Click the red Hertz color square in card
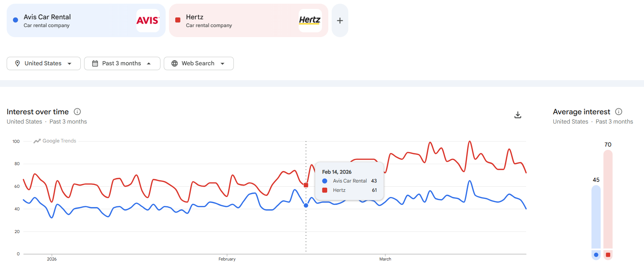 (x=178, y=20)
